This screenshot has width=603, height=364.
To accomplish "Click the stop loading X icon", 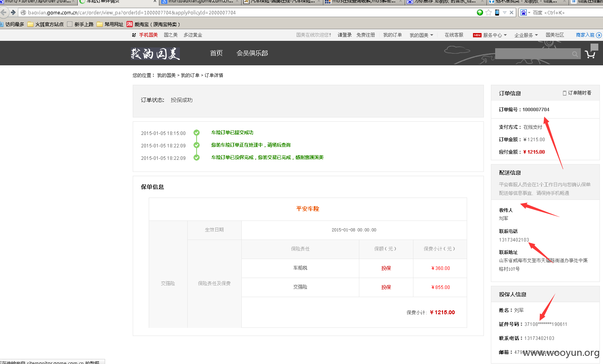I will coord(512,12).
